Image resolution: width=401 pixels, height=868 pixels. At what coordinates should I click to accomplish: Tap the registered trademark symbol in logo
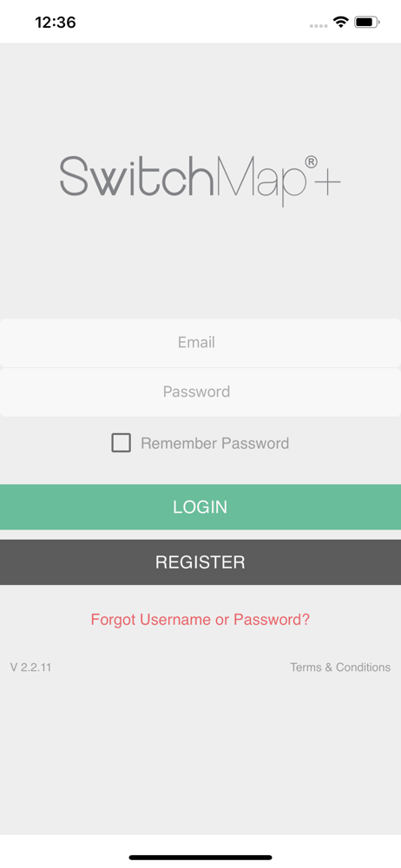point(311,162)
